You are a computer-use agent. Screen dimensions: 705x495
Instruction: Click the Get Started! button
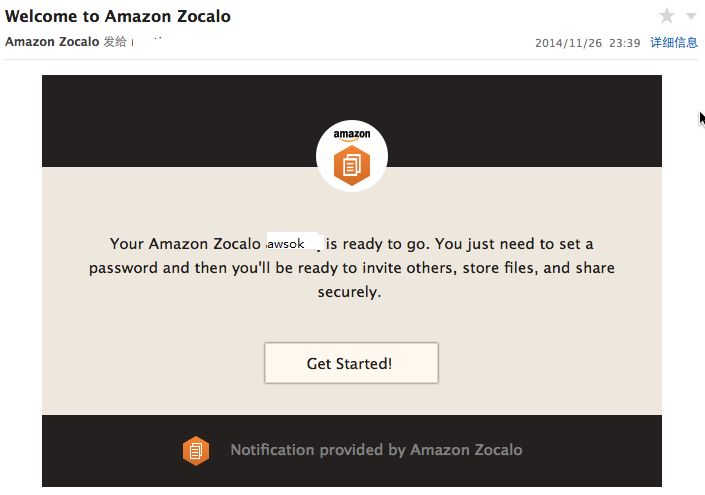351,363
